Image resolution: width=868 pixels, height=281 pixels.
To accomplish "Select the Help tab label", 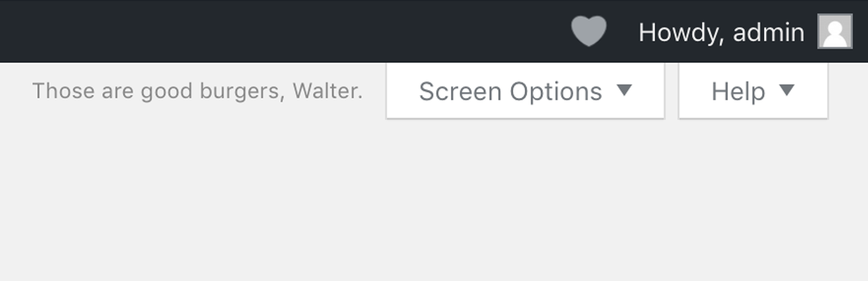I will click(x=738, y=91).
